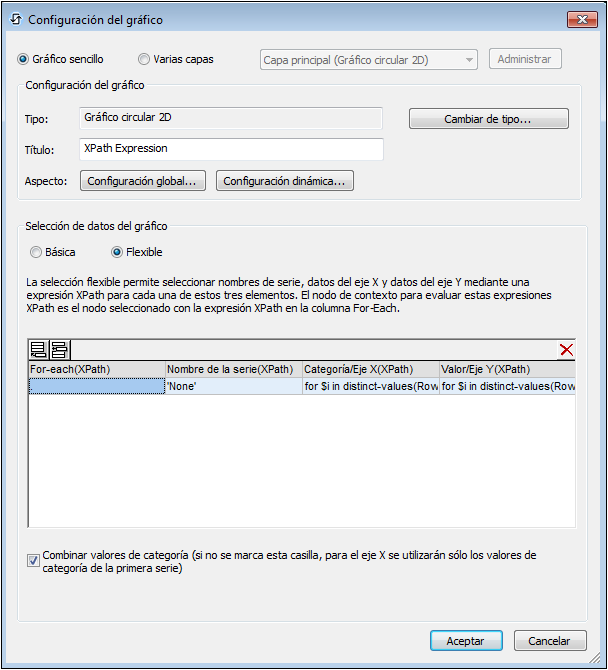Click the Administrar button
The width and height of the screenshot is (608, 670).
[525, 59]
